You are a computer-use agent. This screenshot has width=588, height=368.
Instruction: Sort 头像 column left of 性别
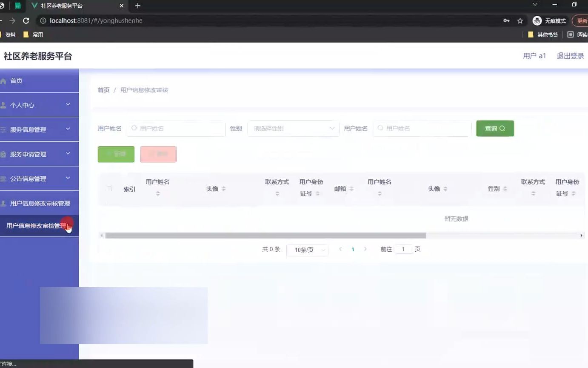[x=445, y=189]
